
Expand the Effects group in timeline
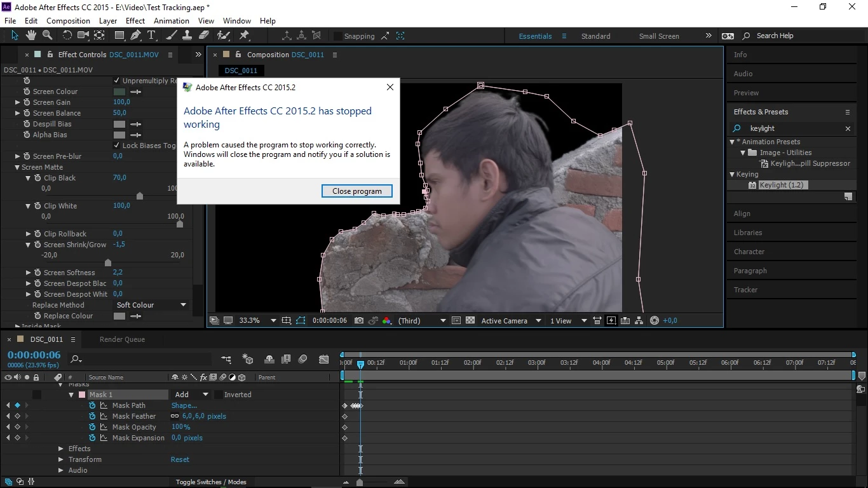pos(61,449)
